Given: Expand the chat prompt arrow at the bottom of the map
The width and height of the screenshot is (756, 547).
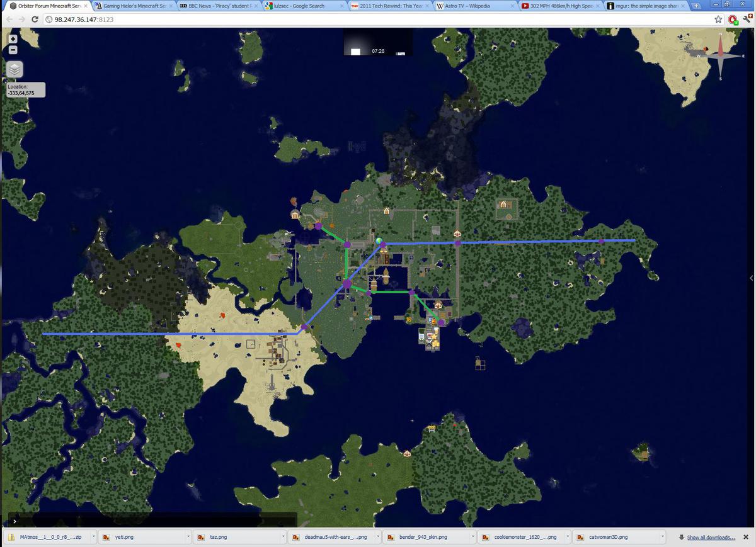Looking at the screenshot, I should point(14,521).
